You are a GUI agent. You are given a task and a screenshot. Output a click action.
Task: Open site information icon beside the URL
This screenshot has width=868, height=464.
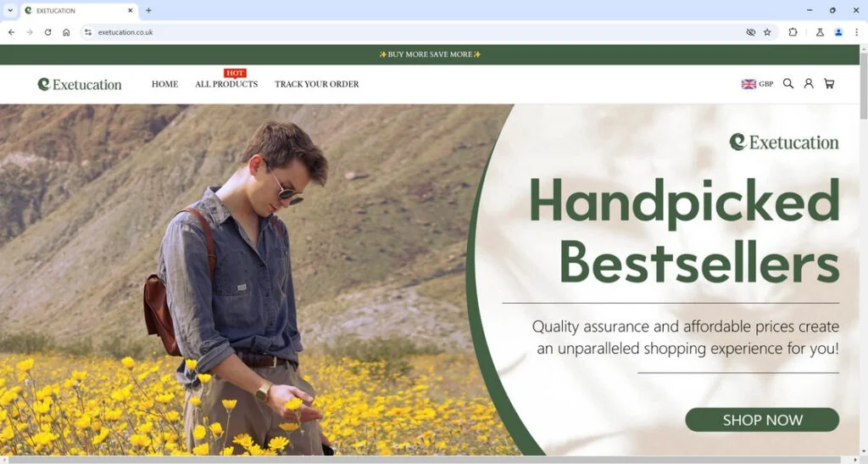(88, 32)
